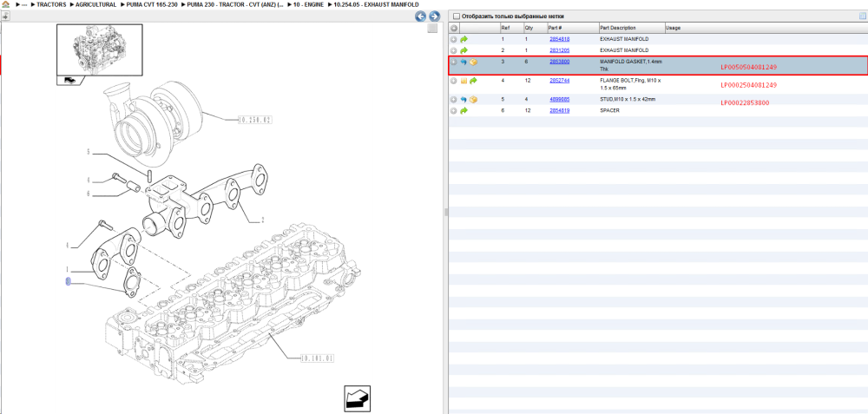Open the yellow note icon on the FLANGE BOLT row
The width and height of the screenshot is (868, 414).
pos(464,81)
